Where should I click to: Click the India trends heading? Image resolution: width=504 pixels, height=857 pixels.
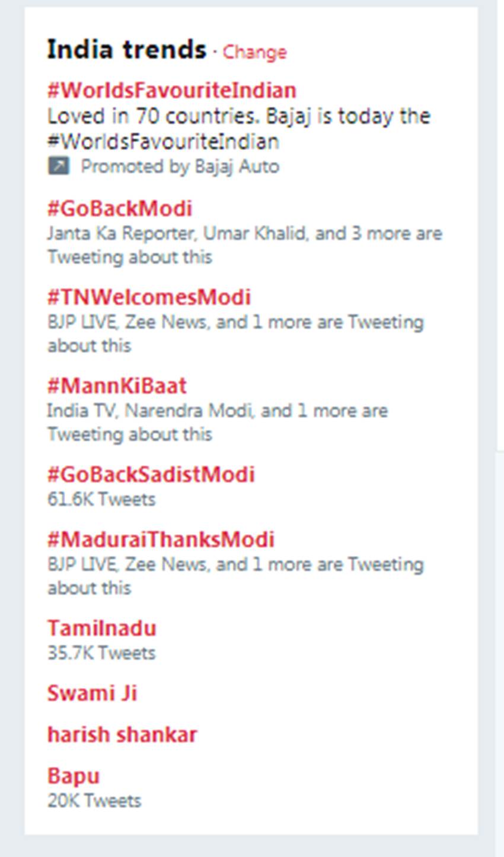click(x=126, y=50)
